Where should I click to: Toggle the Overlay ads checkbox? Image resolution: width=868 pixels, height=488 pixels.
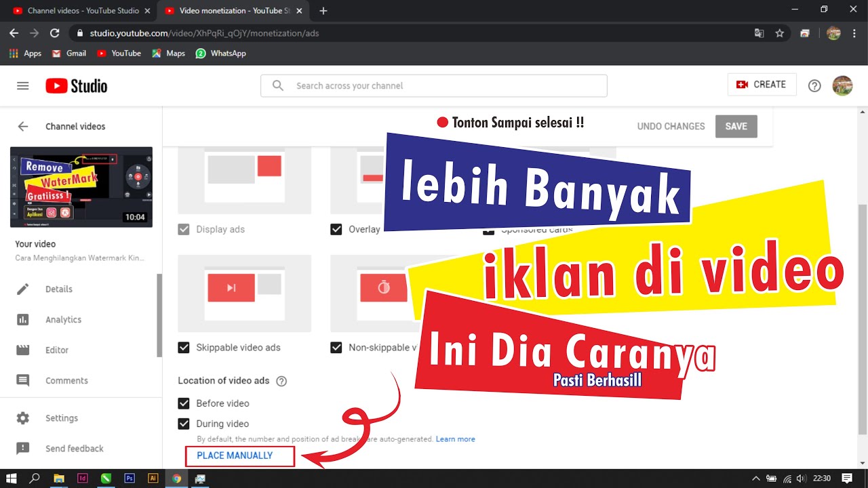coord(336,229)
